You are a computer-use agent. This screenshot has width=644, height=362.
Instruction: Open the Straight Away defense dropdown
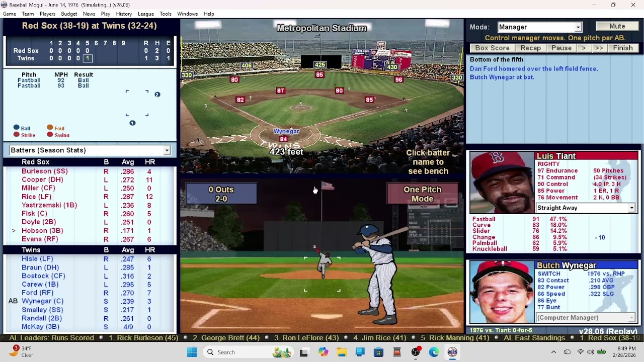pos(586,208)
